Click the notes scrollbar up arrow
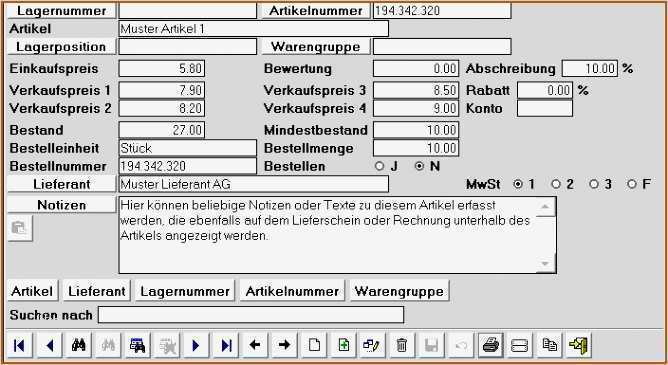 545,207
